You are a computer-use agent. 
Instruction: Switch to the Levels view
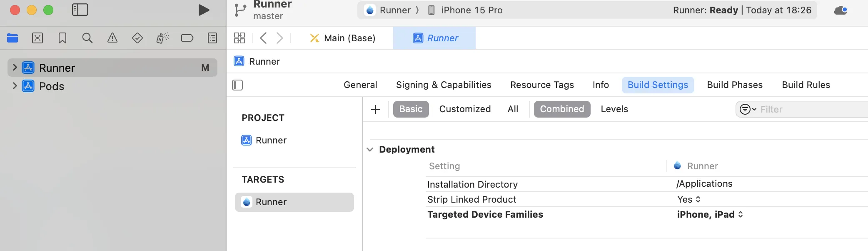614,109
